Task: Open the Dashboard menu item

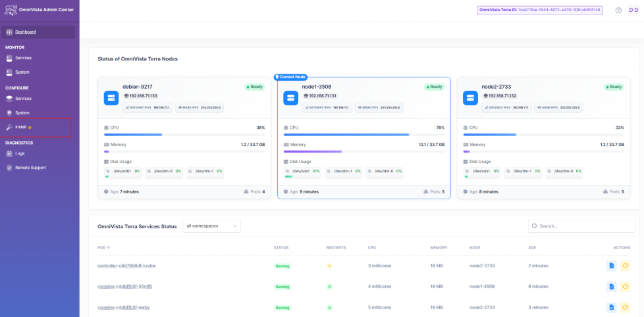Action: click(x=38, y=32)
